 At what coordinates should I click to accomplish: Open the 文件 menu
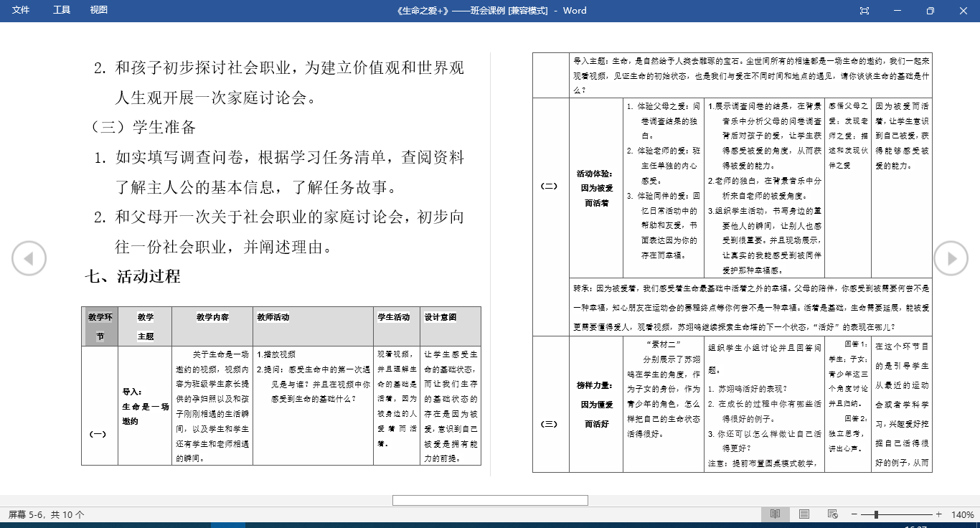pyautogui.click(x=21, y=11)
